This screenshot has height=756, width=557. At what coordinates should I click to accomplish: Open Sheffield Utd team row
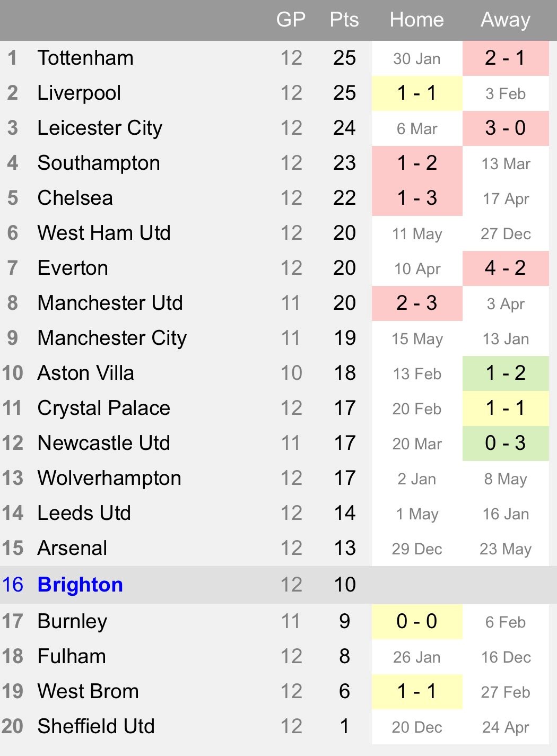[x=278, y=727]
